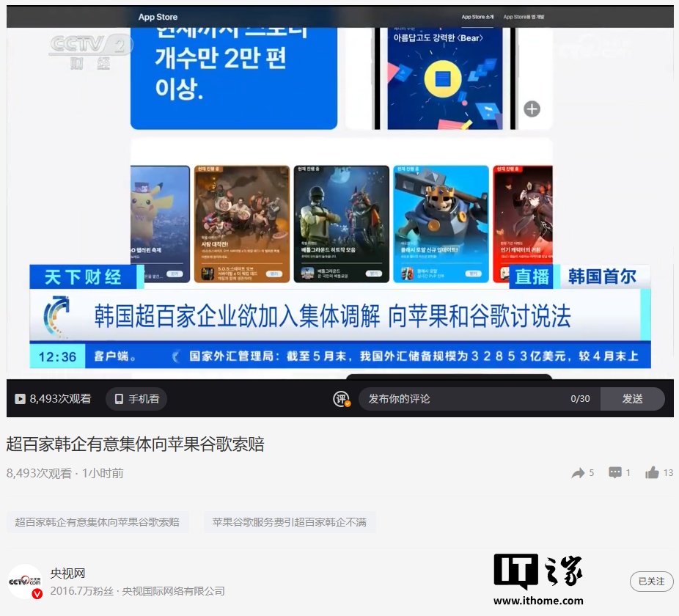The height and width of the screenshot is (616, 679).
Task: Click the 0/30 character counter
Action: tap(580, 399)
